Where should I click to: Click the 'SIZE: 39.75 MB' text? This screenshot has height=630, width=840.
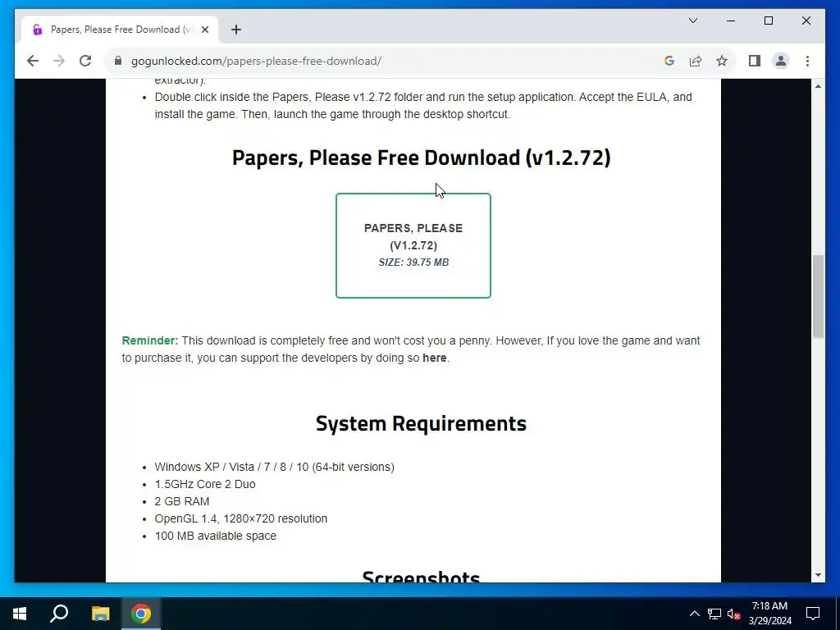tap(413, 262)
